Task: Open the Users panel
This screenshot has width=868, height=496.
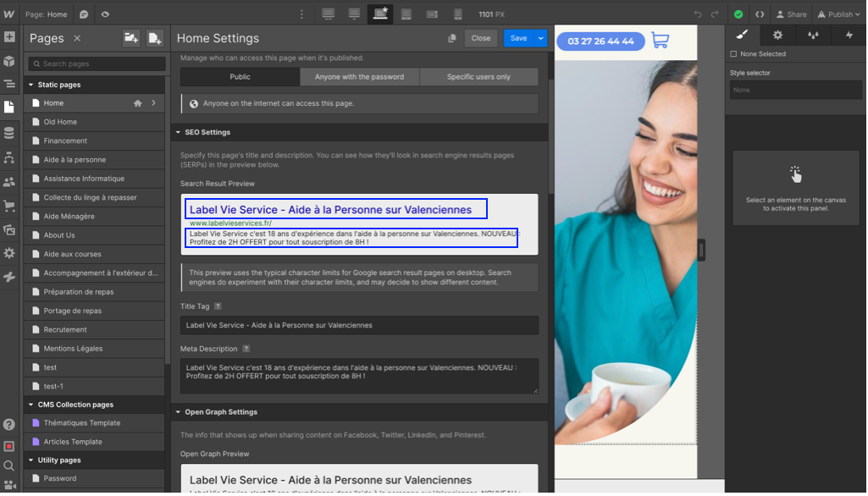Action: 8,182
